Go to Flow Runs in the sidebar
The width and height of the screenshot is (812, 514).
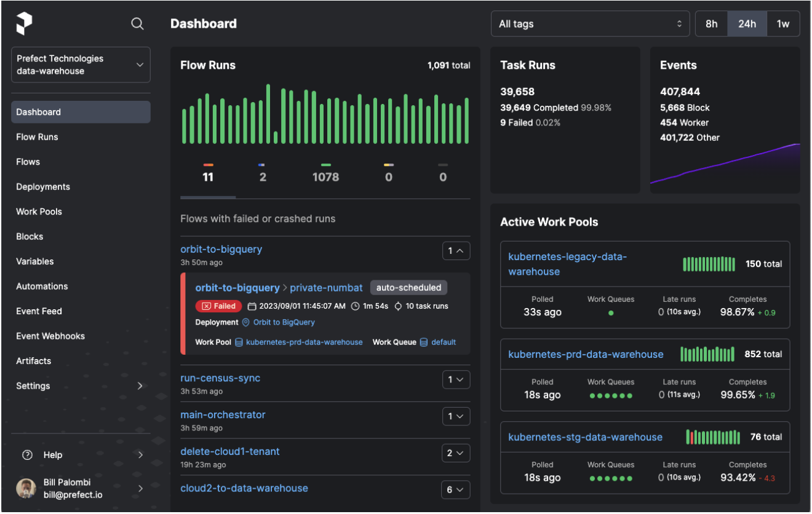pyautogui.click(x=37, y=137)
